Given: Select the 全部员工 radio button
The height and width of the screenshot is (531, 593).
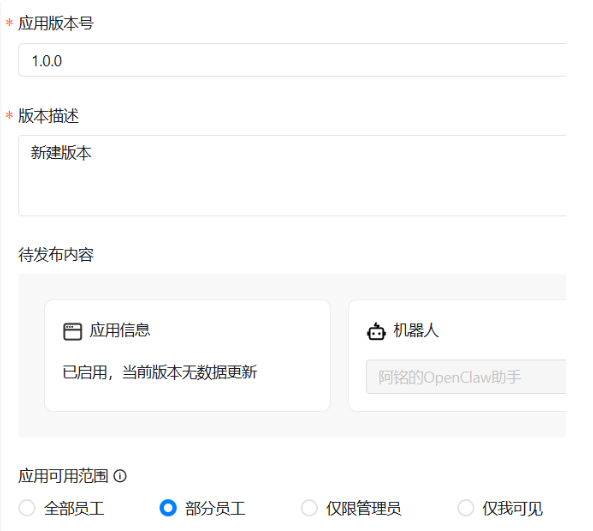Looking at the screenshot, I should (27, 508).
